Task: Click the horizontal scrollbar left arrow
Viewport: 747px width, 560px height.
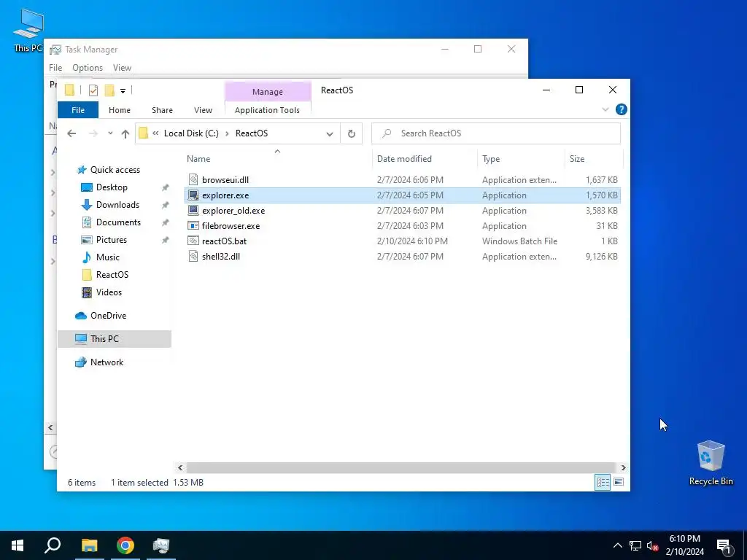Action: [x=181, y=467]
